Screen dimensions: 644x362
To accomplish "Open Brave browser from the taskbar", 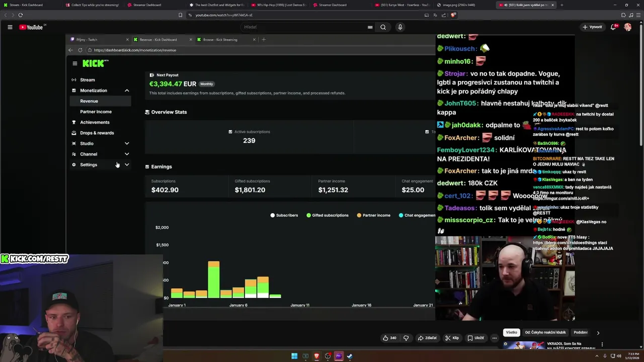I will [x=316, y=356].
